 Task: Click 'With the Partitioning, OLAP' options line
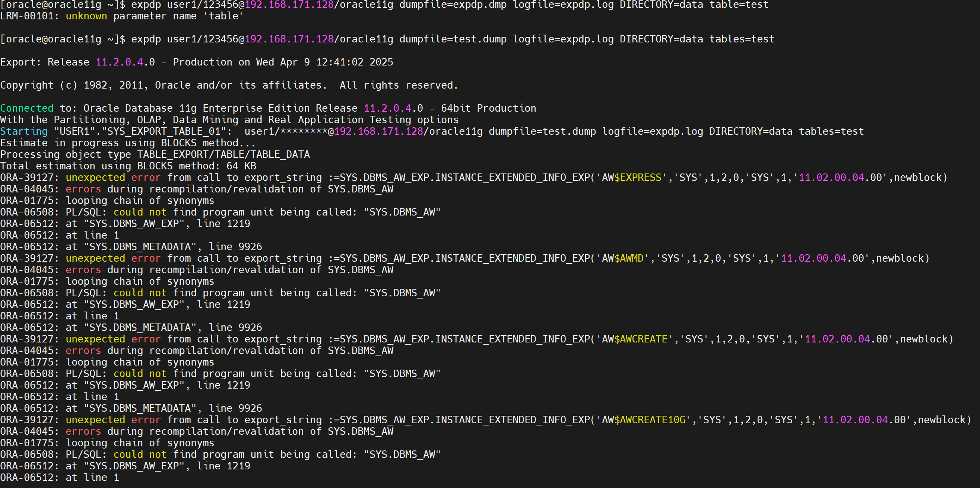click(229, 120)
